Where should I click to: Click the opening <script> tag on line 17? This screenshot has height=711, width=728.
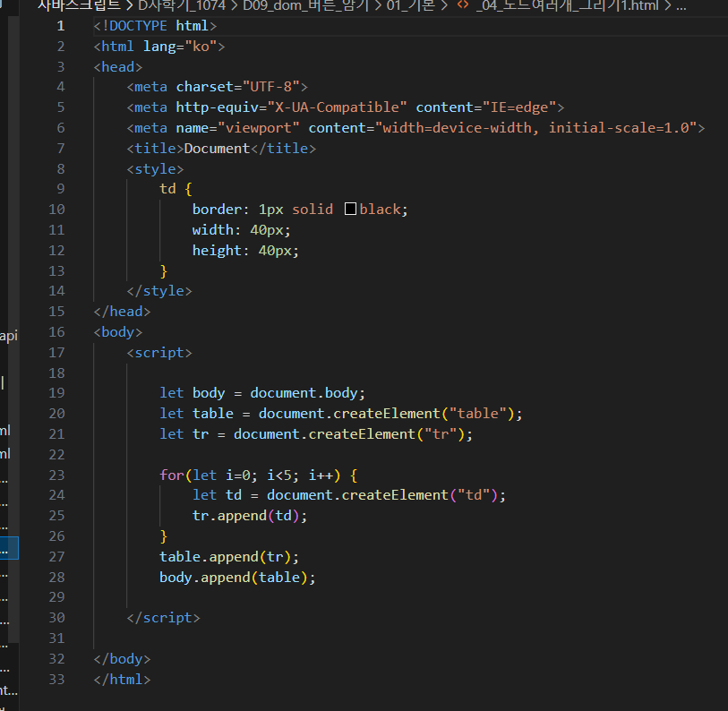click(159, 353)
